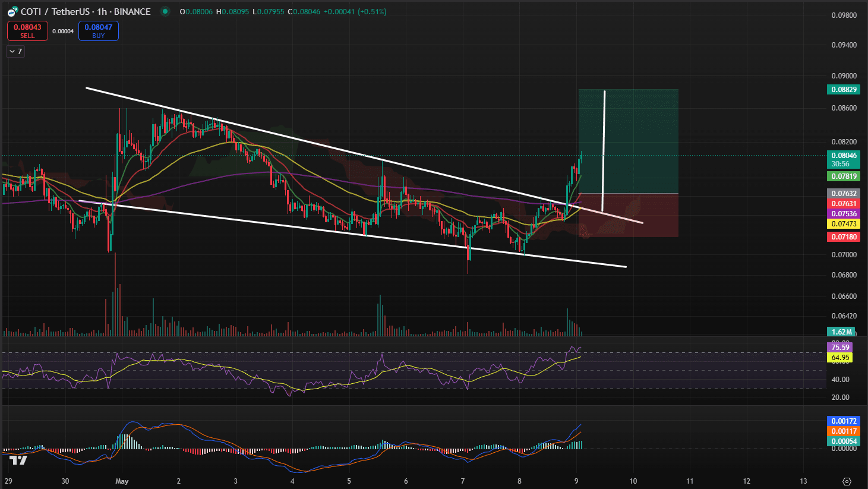This screenshot has width=868, height=489.
Task: Click the COTI coin logo icon
Action: click(x=12, y=12)
